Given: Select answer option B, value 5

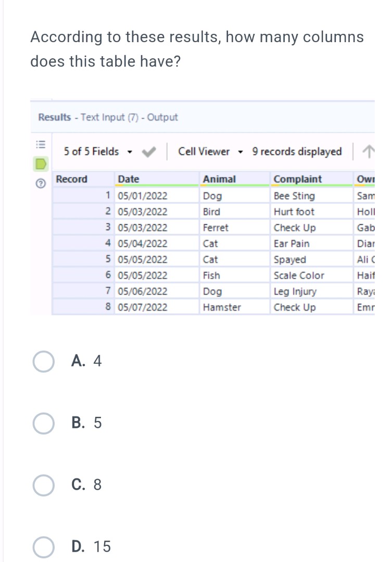Looking at the screenshot, I should 44,423.
